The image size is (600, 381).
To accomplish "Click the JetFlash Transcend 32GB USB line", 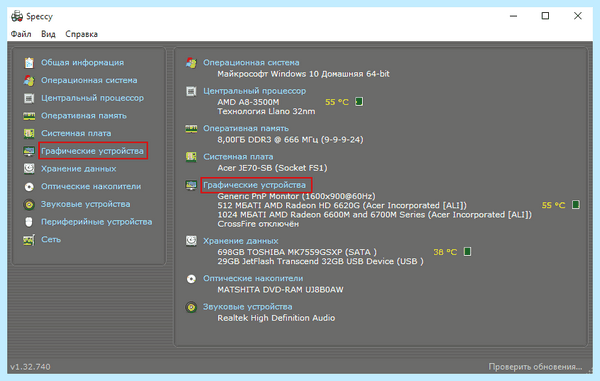I will [320, 262].
